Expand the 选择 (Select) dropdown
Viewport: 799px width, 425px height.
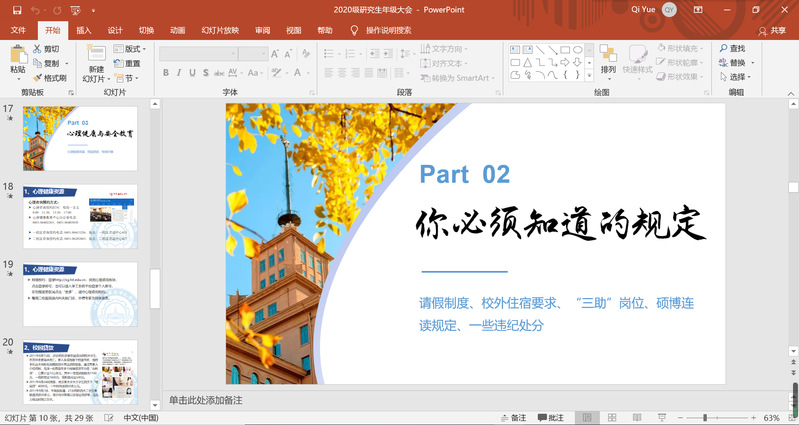[736, 77]
